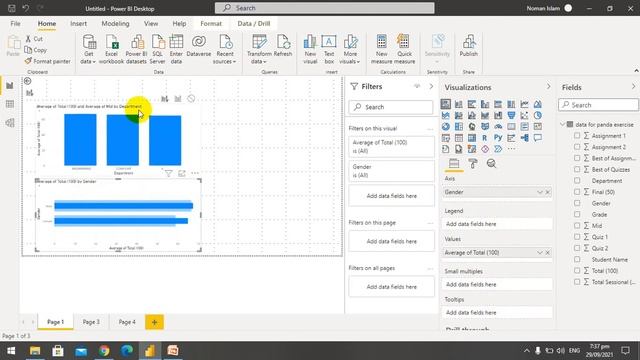Open the Fields well tab in Visualizations
This screenshot has width=640, height=360.
click(x=453, y=164)
